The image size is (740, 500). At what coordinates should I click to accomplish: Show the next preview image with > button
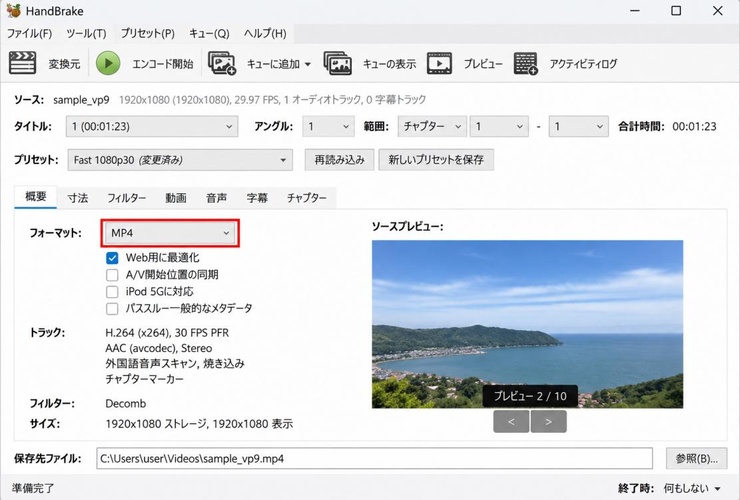click(548, 422)
